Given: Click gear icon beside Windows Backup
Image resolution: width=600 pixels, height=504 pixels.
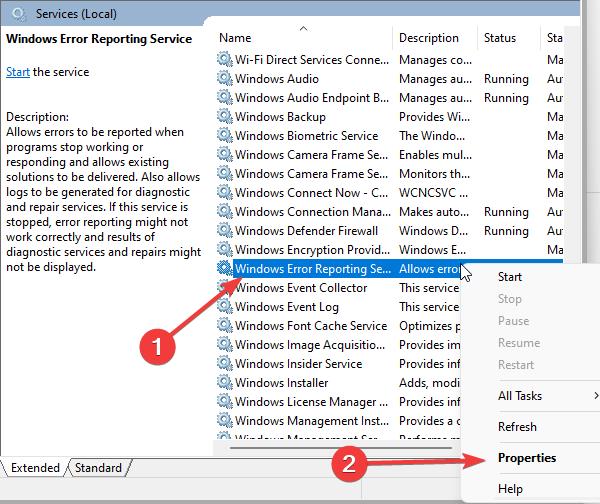Looking at the screenshot, I should (x=225, y=116).
